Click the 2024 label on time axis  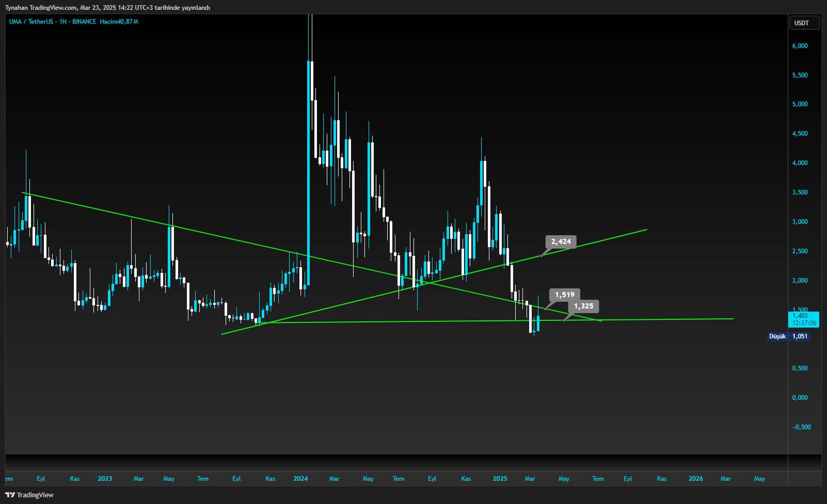[x=300, y=479]
